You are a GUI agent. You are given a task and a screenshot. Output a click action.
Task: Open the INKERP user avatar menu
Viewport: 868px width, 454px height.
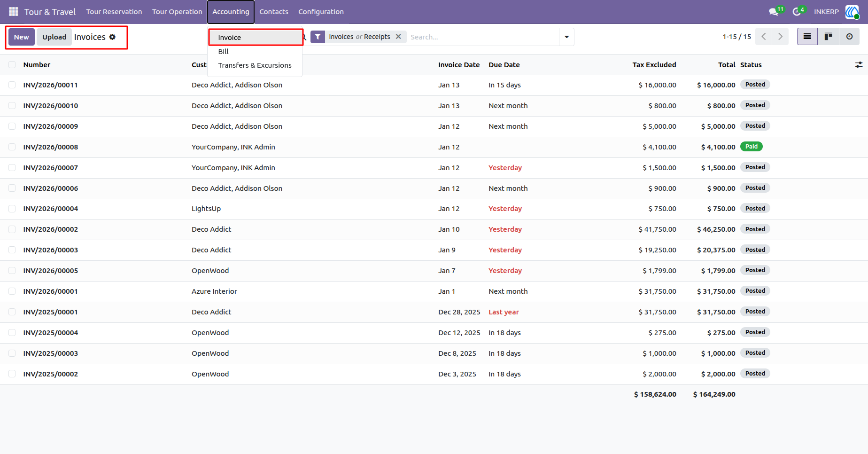click(x=852, y=12)
